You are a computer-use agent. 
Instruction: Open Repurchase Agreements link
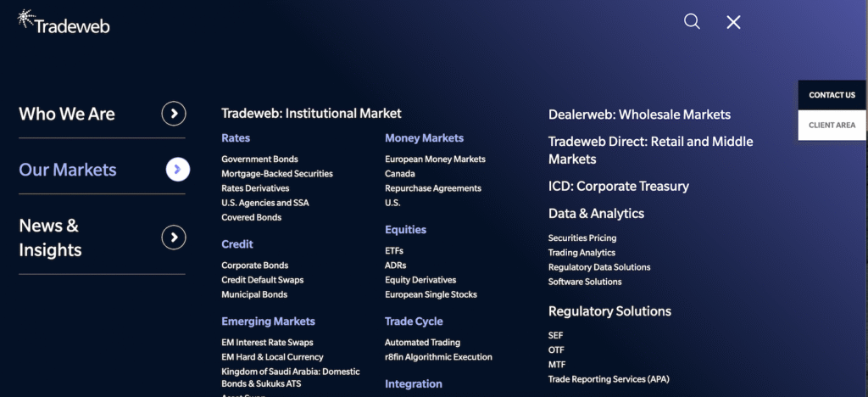(x=433, y=188)
